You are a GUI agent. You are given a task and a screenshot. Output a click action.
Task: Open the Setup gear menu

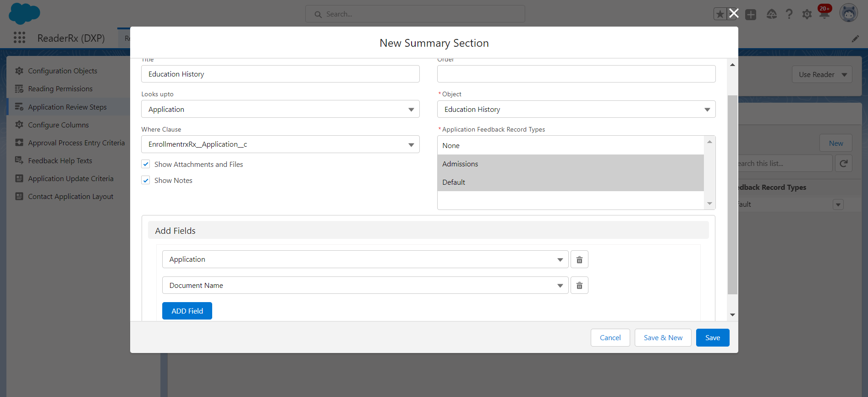[x=807, y=14]
